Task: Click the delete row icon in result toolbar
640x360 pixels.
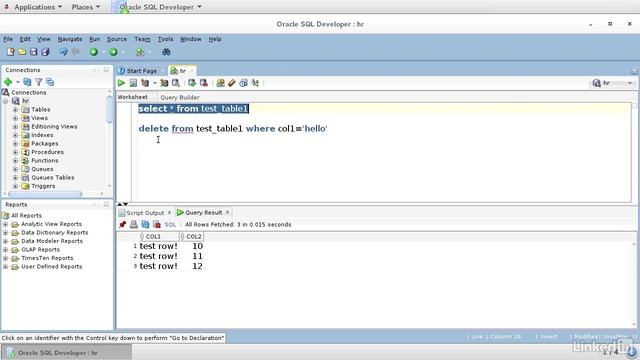Action: [x=157, y=224]
